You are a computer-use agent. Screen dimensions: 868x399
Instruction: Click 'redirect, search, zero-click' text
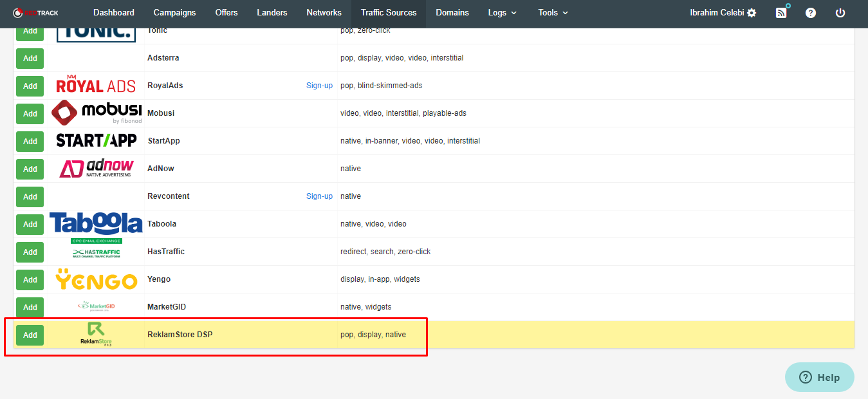click(x=385, y=252)
